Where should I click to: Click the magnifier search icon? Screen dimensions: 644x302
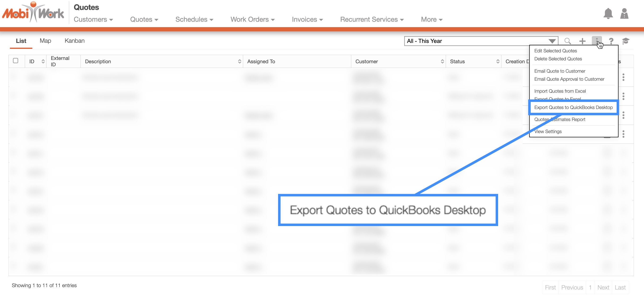tap(568, 41)
